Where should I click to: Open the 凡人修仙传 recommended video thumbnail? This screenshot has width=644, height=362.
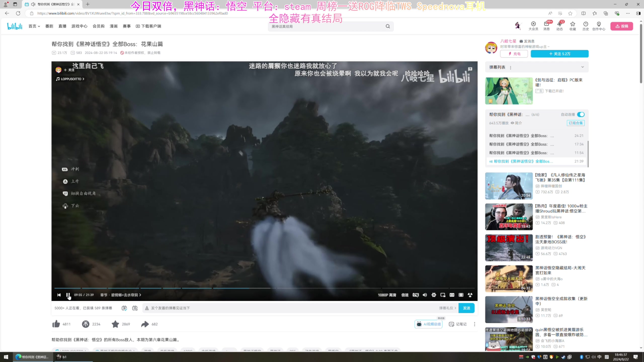pyautogui.click(x=509, y=186)
